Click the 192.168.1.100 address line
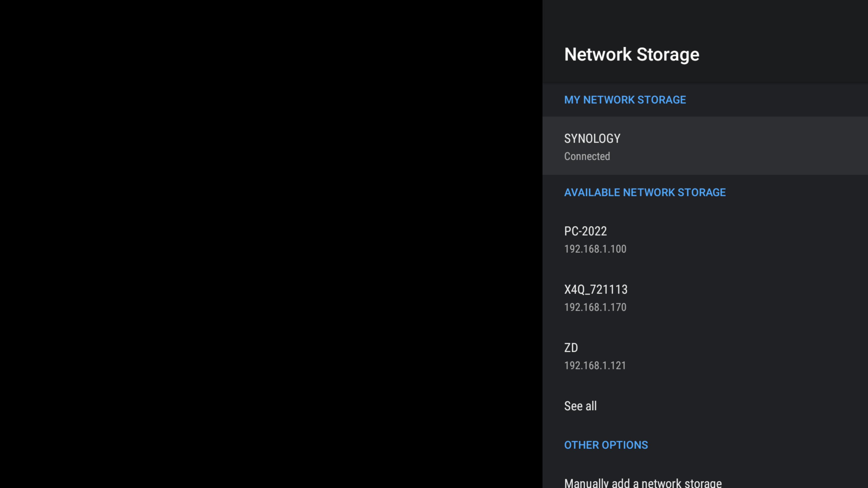The height and width of the screenshot is (488, 868). tap(595, 249)
